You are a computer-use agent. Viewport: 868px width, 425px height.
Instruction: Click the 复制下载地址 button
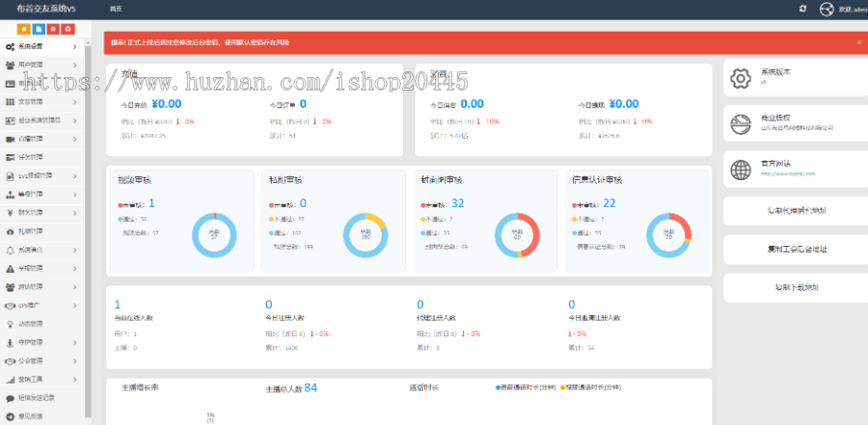[797, 288]
